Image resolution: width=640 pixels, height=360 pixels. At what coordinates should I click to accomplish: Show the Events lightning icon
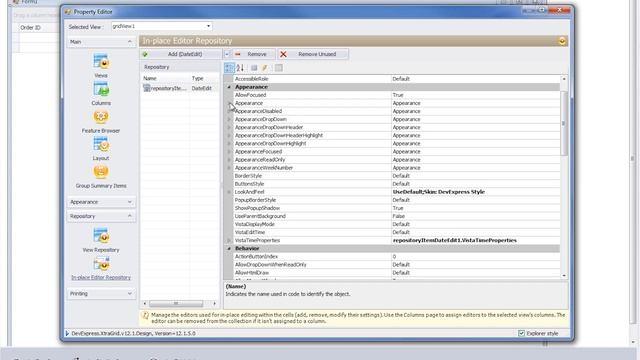pyautogui.click(x=264, y=68)
